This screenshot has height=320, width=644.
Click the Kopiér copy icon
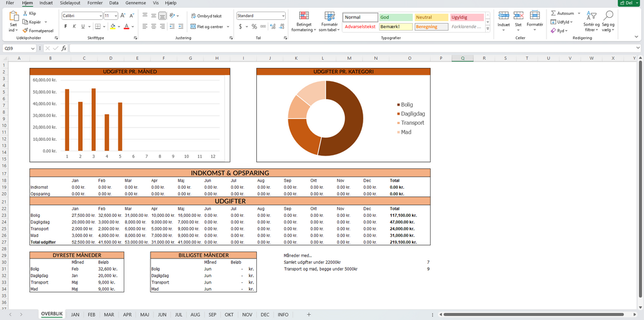coord(25,22)
